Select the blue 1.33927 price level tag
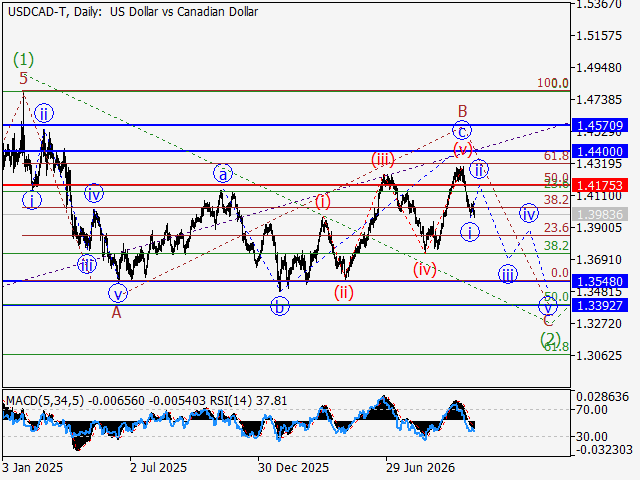This screenshot has height=480, width=640. click(600, 305)
